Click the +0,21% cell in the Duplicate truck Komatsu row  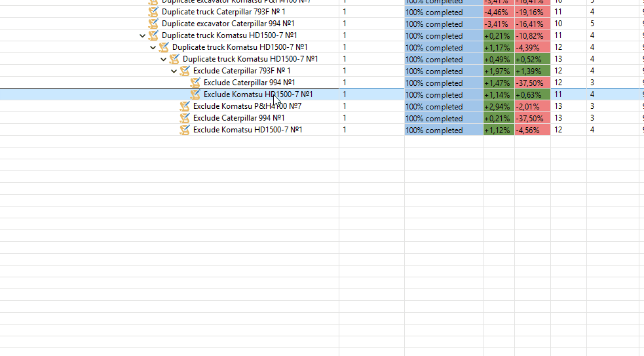499,36
